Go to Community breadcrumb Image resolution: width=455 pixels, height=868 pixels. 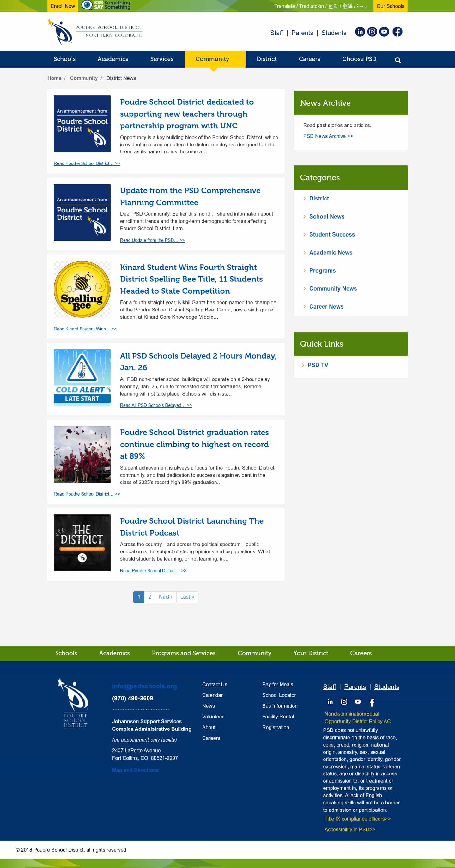84,78
